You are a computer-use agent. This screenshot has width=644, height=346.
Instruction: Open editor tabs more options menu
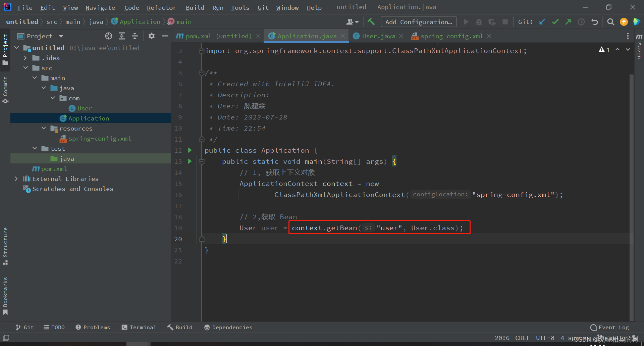(x=628, y=36)
